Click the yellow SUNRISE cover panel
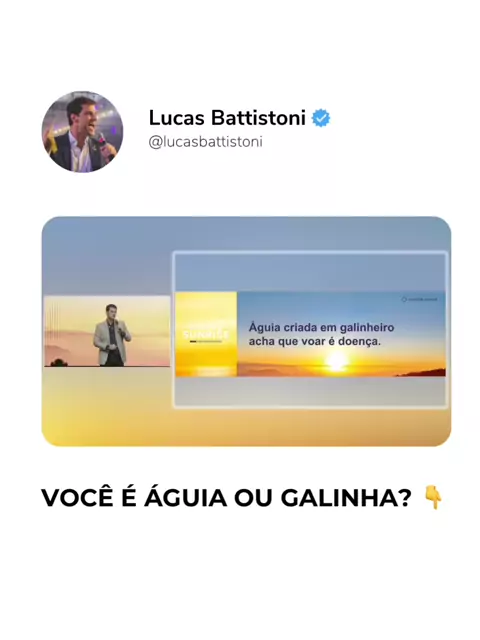The image size is (480, 640). click(x=206, y=334)
